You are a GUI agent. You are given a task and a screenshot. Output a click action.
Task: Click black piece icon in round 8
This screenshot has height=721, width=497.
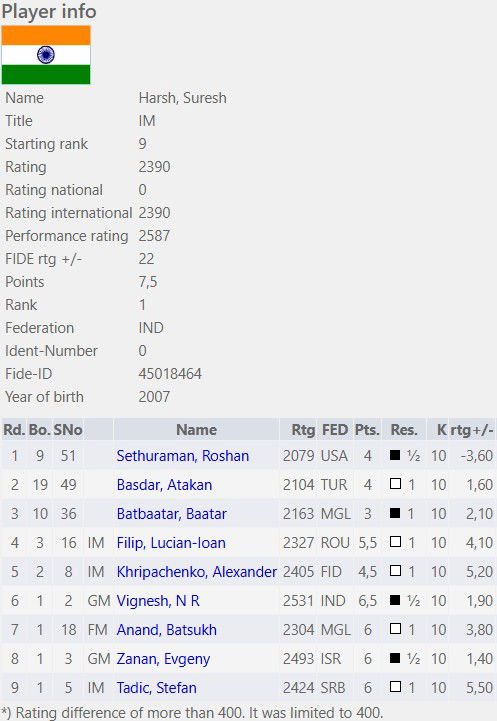(x=395, y=658)
